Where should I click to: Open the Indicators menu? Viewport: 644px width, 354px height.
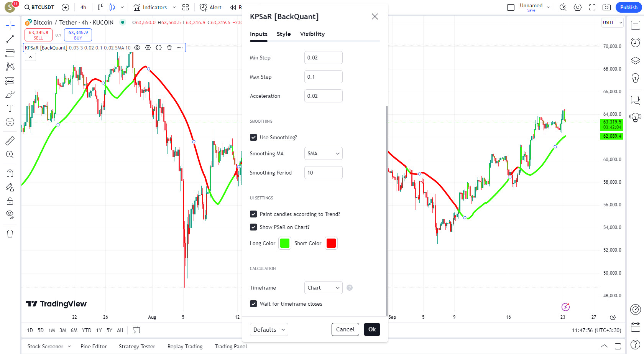click(x=150, y=7)
